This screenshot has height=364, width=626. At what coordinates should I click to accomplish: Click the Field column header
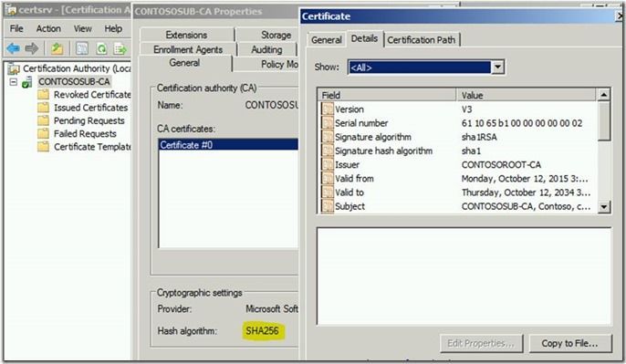[x=387, y=95]
